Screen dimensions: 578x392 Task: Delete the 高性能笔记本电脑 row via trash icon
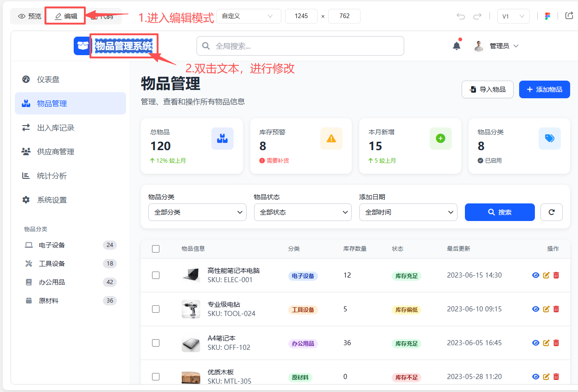[556, 275]
